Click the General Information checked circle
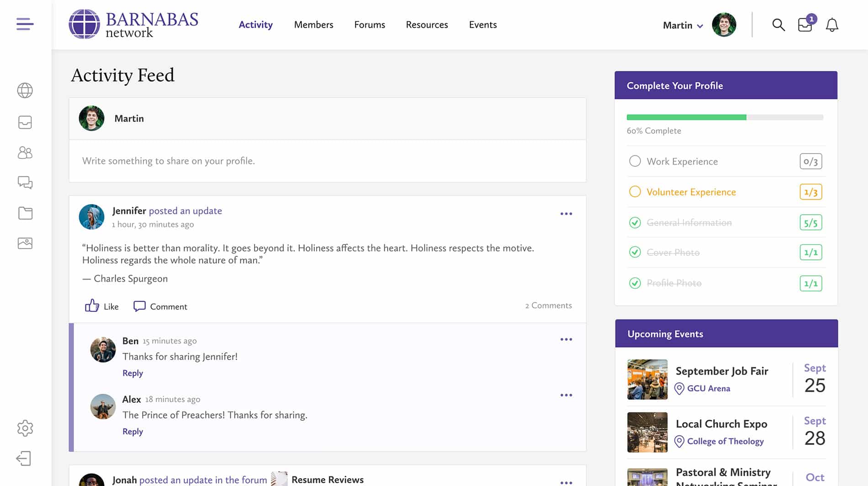868x486 pixels. point(635,222)
